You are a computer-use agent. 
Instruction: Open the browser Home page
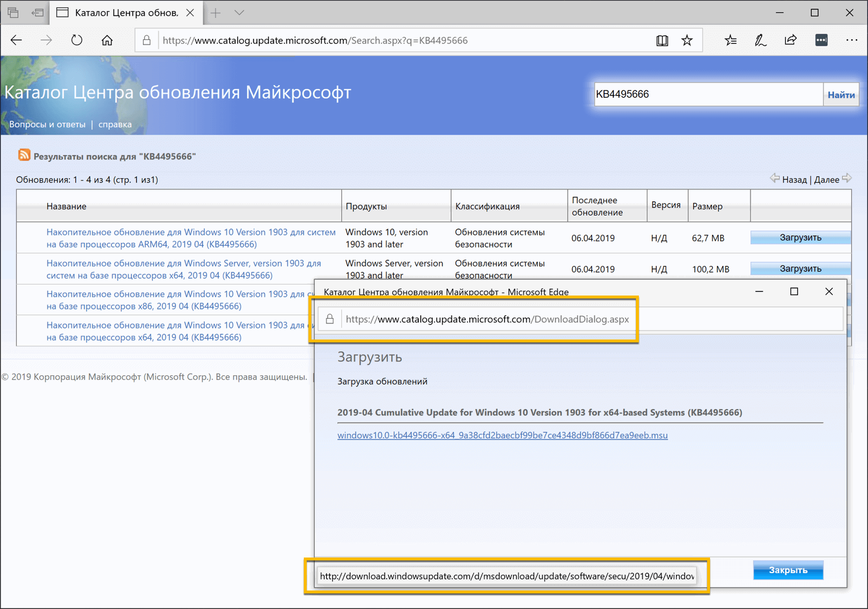click(x=106, y=40)
